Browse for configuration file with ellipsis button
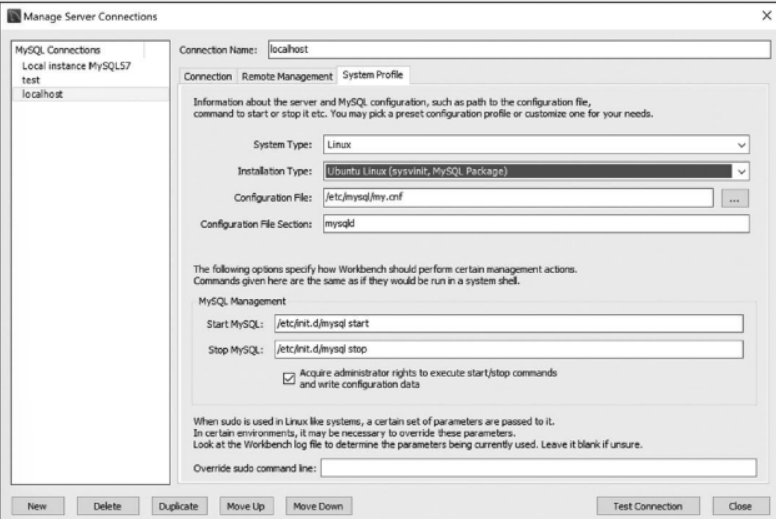 (x=734, y=198)
